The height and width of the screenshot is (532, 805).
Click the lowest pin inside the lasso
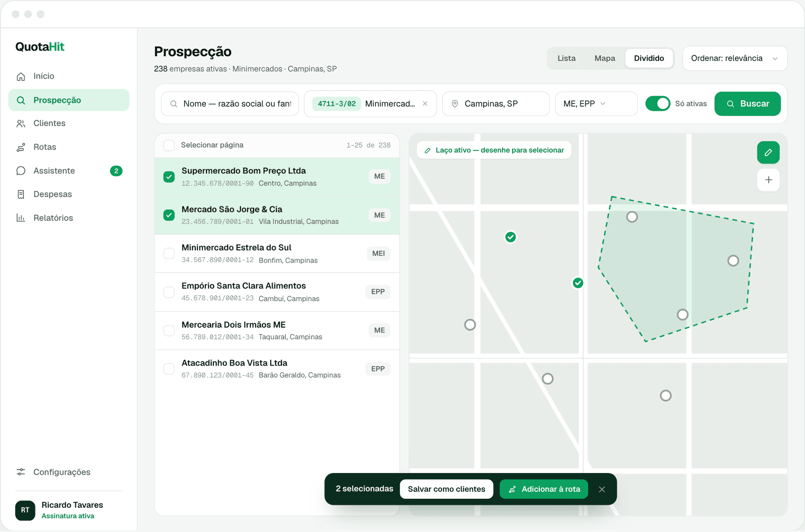[x=682, y=315]
